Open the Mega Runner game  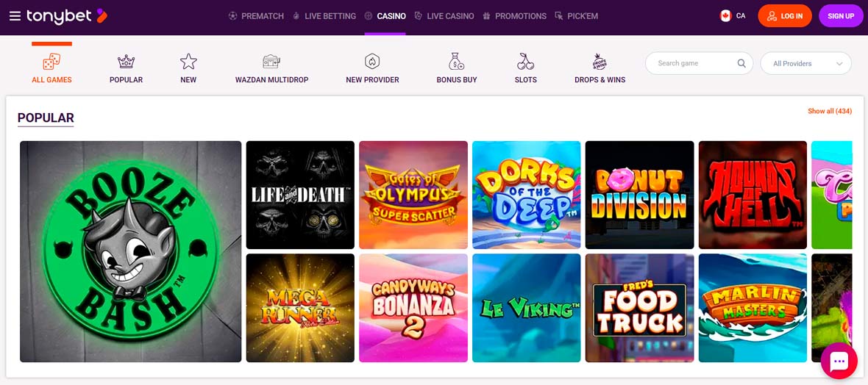(x=300, y=308)
